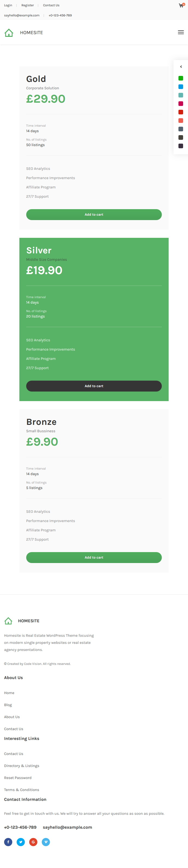Pick the crimson color swatch
This screenshot has width=188, height=868.
click(x=181, y=103)
